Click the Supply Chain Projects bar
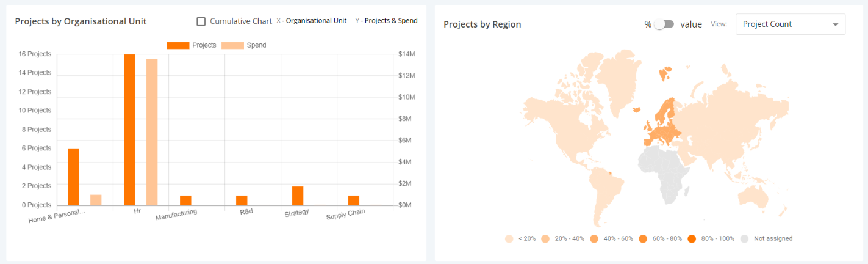Image resolution: width=868 pixels, height=264 pixels. point(354,200)
